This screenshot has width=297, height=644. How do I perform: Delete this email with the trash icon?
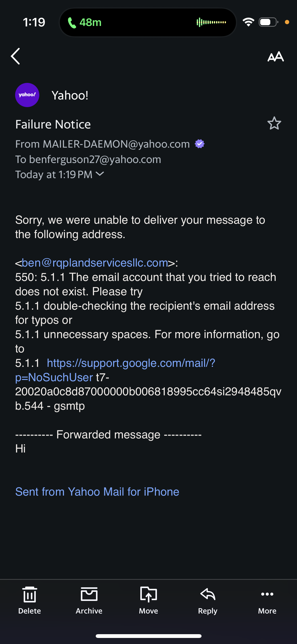tap(29, 600)
